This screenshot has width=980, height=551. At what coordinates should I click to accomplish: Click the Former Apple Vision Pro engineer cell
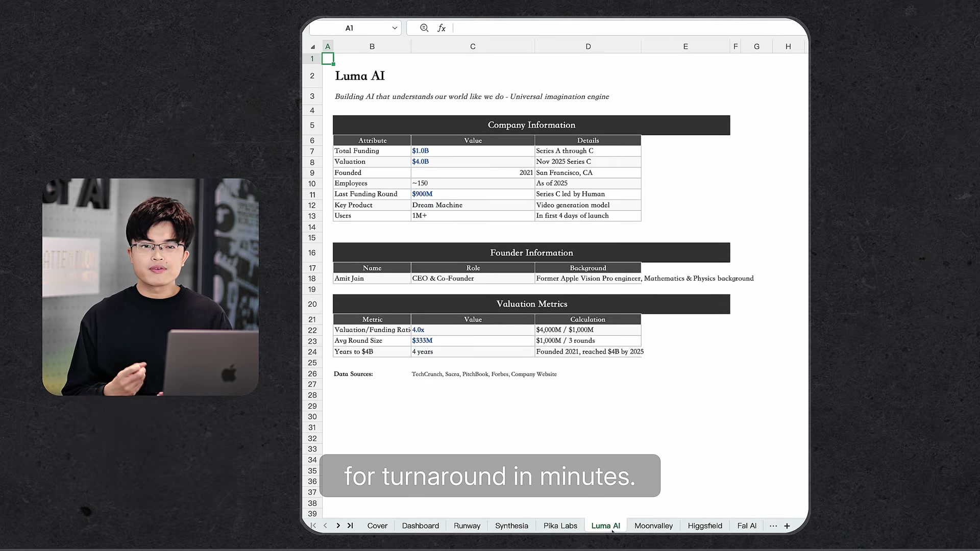click(588, 279)
